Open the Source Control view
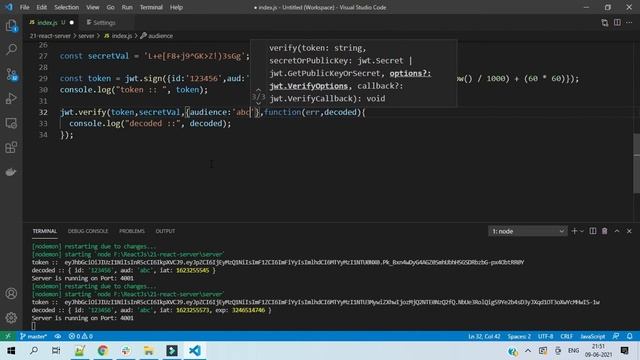Image resolution: width=640 pixels, height=360 pixels. (x=11, y=74)
